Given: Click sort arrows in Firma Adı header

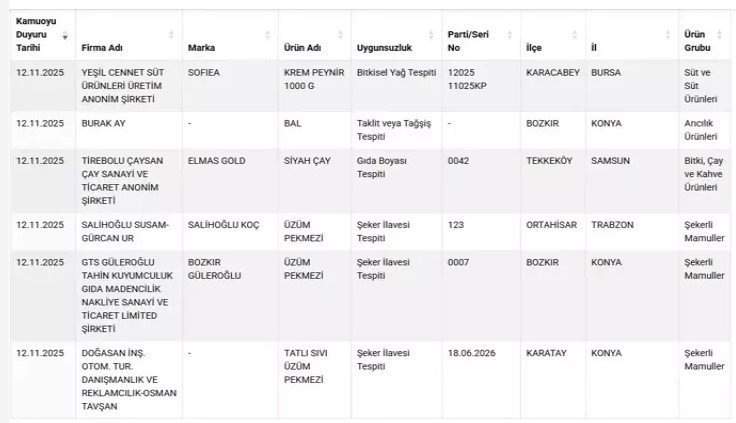Looking at the screenshot, I should [x=171, y=35].
